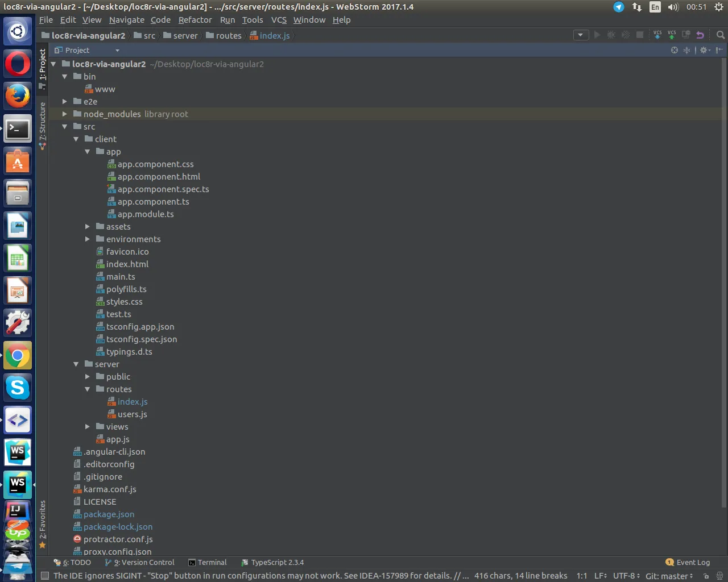The image size is (728, 582).
Task: Switch to the Structure side tab
Action: pos(42,126)
